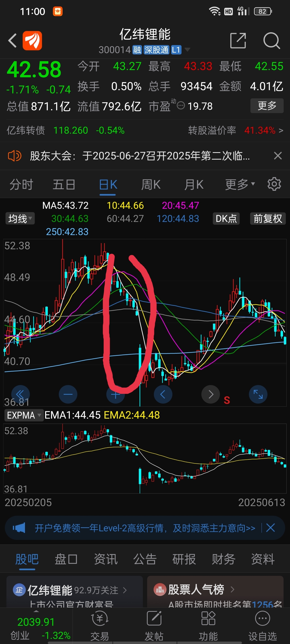Switch to 月K chart tab
The width and height of the screenshot is (290, 644).
coord(194,185)
